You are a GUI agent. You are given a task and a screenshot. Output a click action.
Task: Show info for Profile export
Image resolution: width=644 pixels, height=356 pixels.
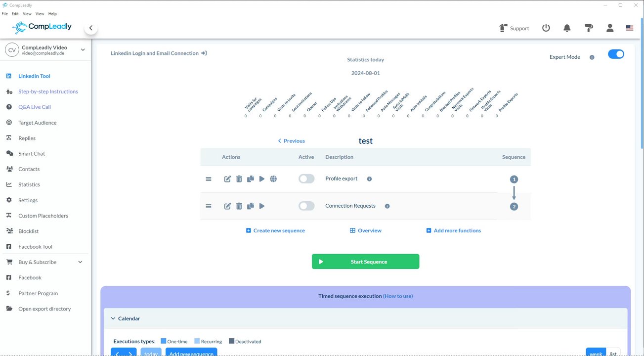(369, 179)
